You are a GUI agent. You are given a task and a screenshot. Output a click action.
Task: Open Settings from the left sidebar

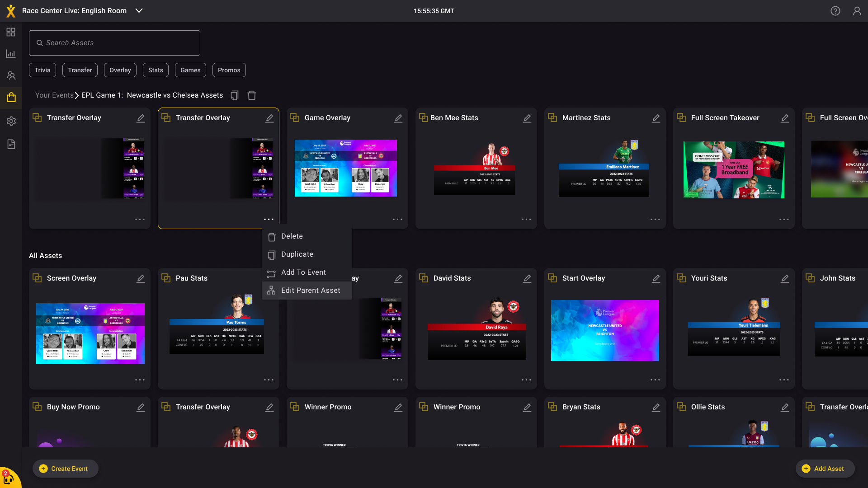tap(11, 121)
